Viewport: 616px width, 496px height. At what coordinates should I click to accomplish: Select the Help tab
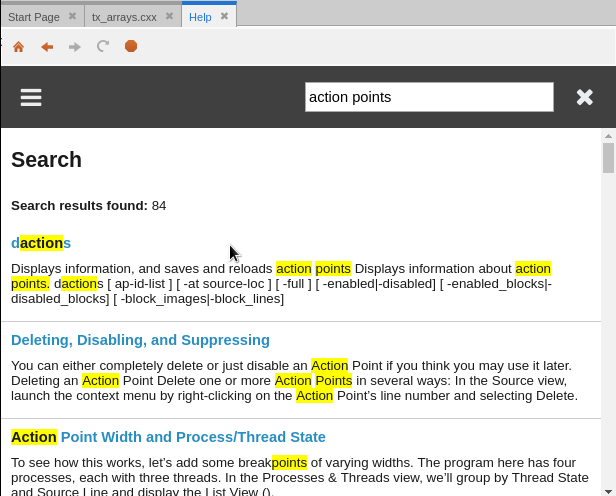[x=200, y=17]
